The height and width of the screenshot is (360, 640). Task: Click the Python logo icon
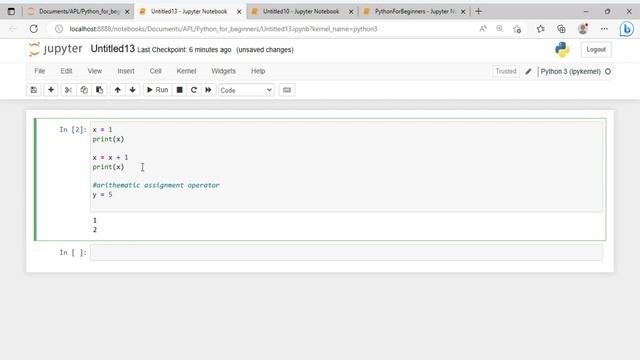click(562, 49)
